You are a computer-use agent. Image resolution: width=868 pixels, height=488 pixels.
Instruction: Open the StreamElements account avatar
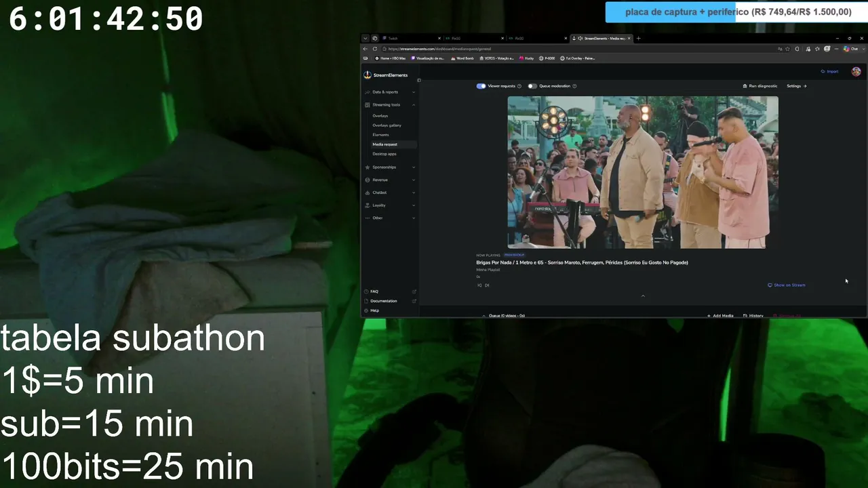click(856, 71)
